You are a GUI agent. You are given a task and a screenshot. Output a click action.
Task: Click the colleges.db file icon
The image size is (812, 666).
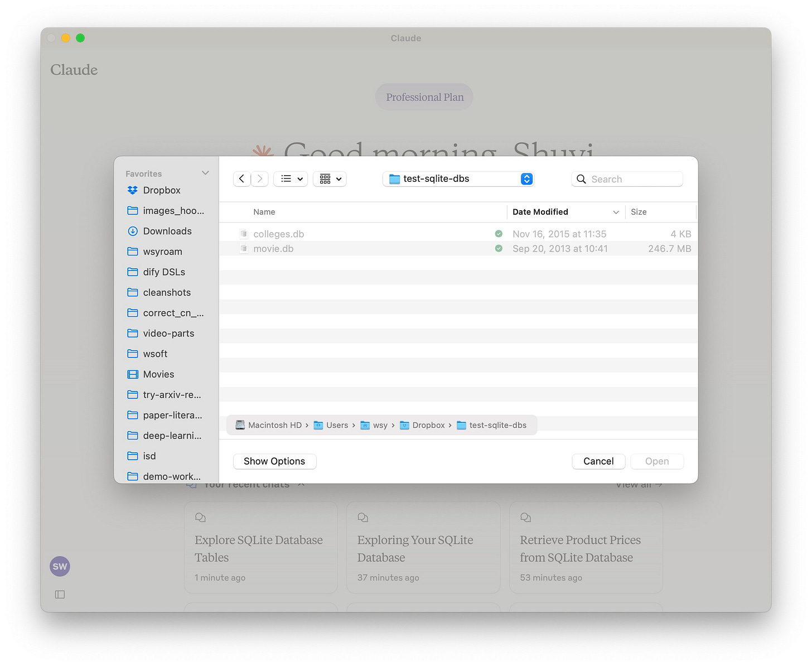click(x=244, y=234)
